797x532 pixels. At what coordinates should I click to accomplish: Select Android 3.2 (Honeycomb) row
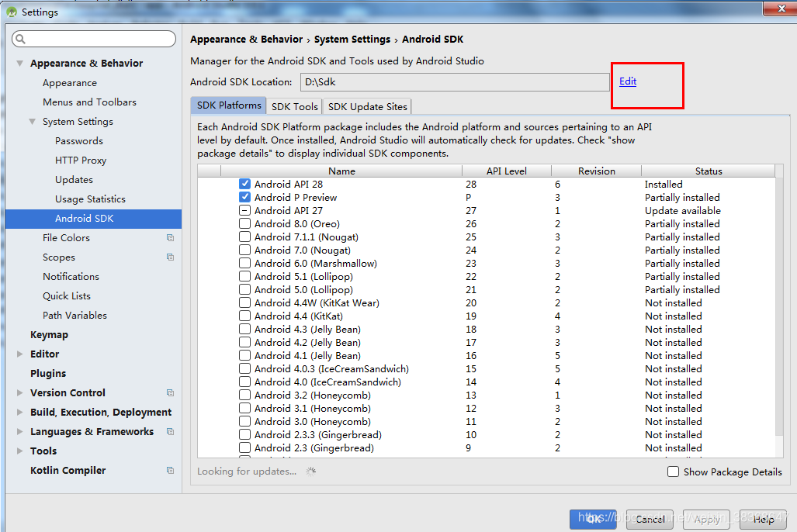point(487,396)
